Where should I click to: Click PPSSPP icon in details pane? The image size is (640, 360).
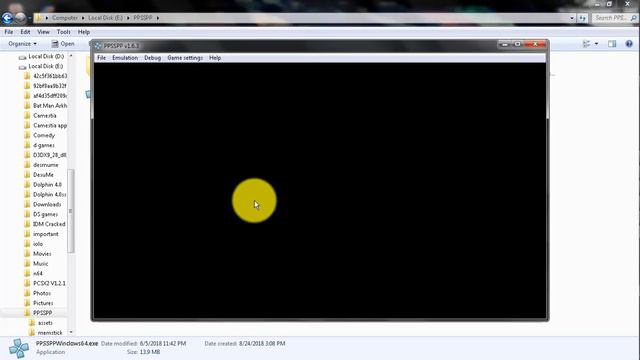[x=18, y=348]
